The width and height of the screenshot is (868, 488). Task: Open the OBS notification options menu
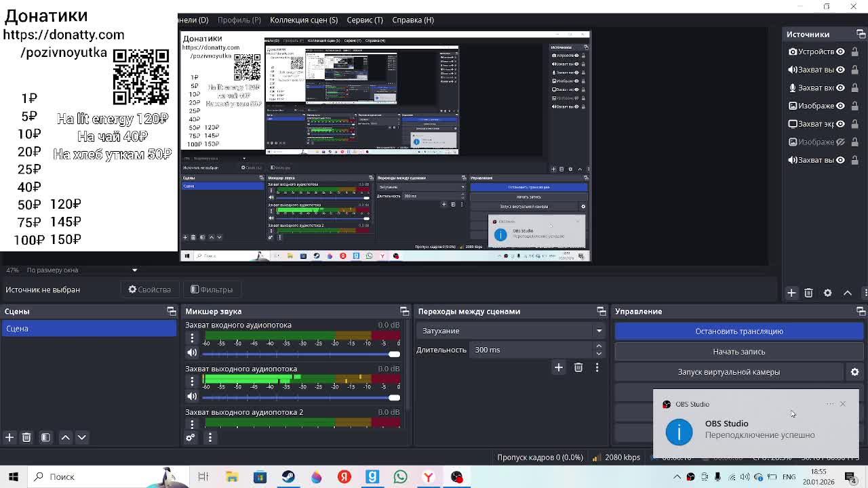click(x=830, y=404)
